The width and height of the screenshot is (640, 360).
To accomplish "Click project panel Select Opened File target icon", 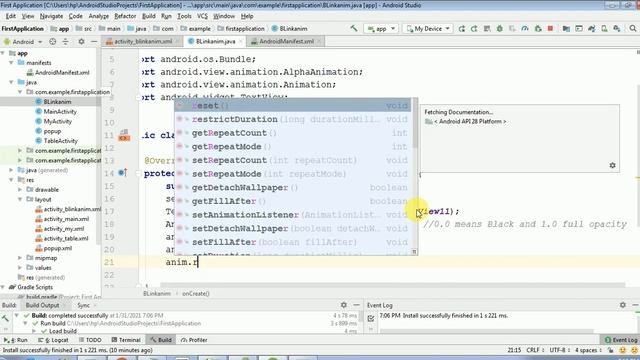I will coord(53,42).
